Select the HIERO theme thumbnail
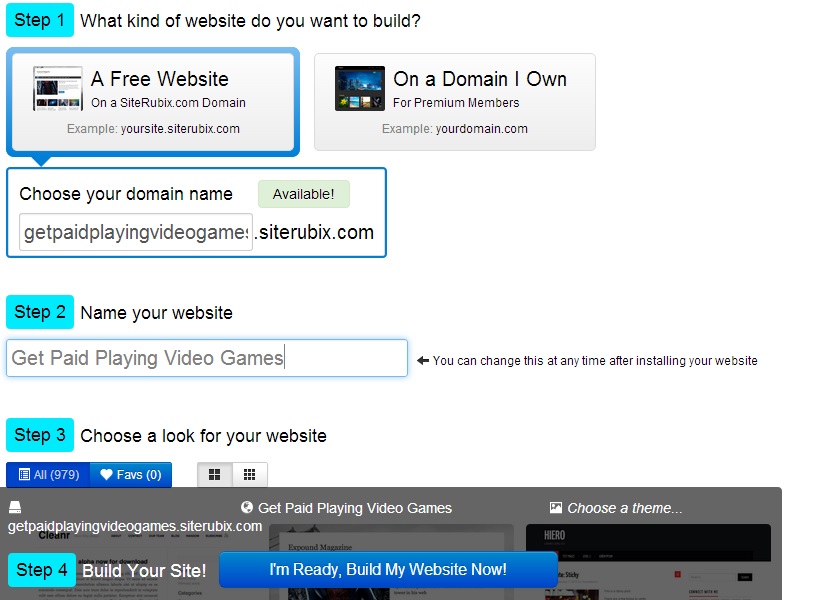Viewport: 817px width, 600px height. tap(648, 562)
